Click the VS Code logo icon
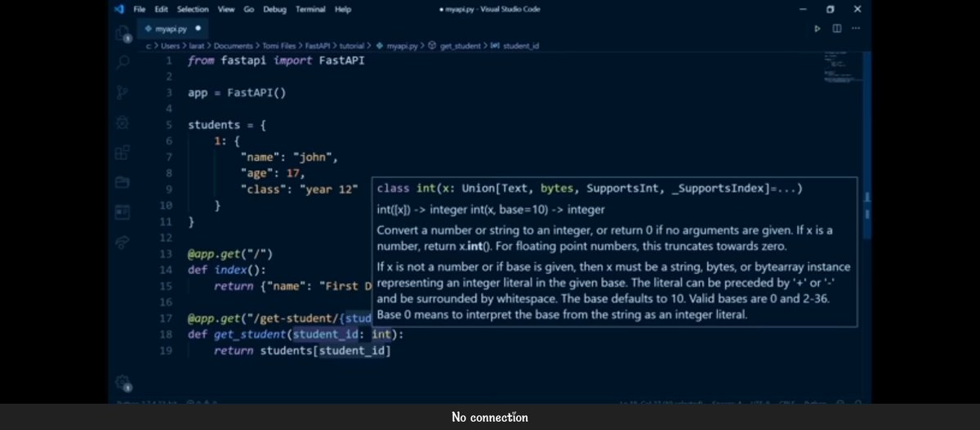The width and height of the screenshot is (980, 430). click(118, 9)
